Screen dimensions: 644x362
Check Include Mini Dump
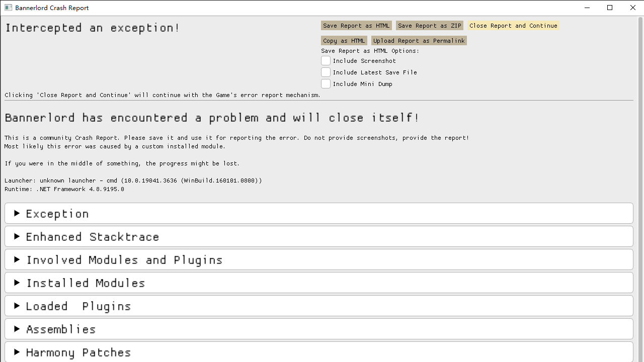326,84
